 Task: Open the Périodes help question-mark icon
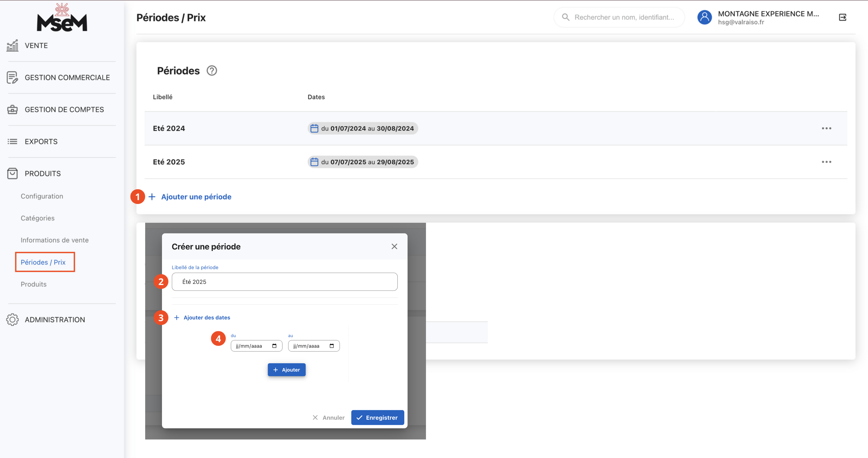(x=212, y=71)
